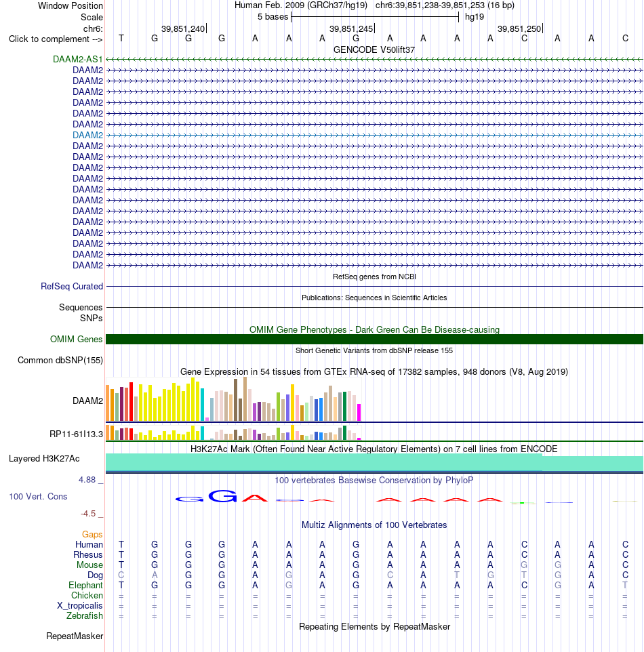The width and height of the screenshot is (644, 652).
Task: Click the DAAM2 GTEx expression bar chart
Action: click(233, 399)
